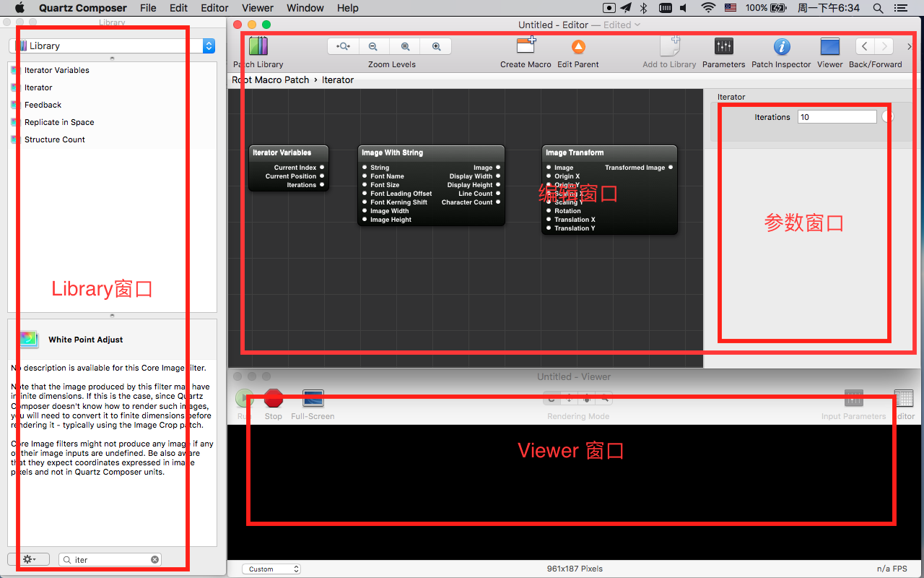Screen dimensions: 924x578
Task: Click the Edit Parent orange arrow icon
Action: pyautogui.click(x=578, y=46)
